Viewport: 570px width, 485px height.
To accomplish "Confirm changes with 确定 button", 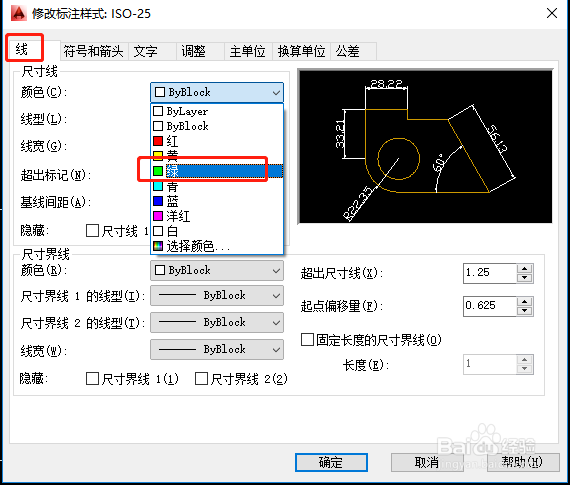I will (331, 462).
